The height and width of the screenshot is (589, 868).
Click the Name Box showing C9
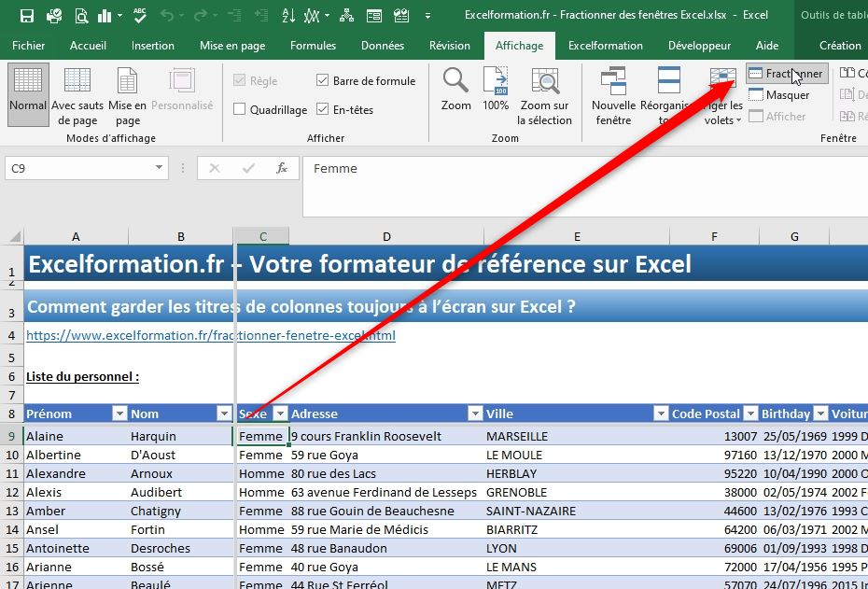point(86,168)
